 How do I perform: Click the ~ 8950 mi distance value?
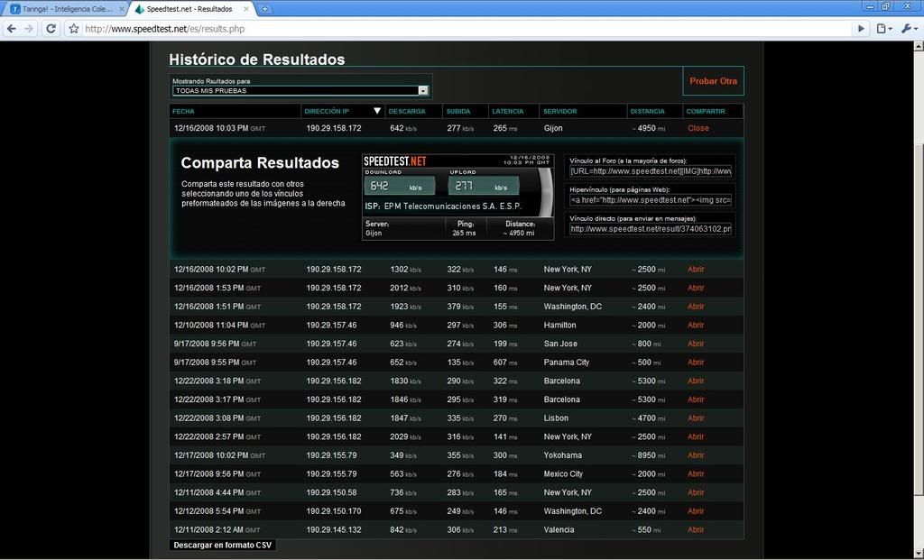[648, 455]
